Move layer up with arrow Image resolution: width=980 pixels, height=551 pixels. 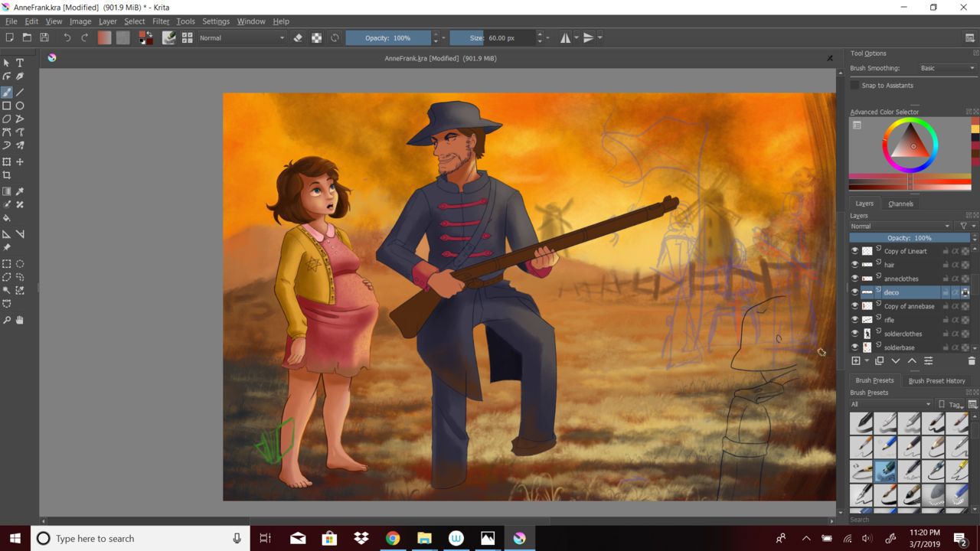point(912,360)
